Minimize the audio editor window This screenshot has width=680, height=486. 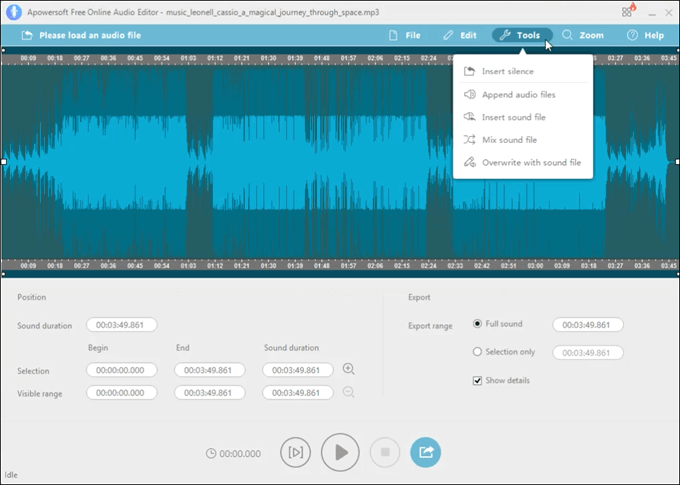pos(652,13)
